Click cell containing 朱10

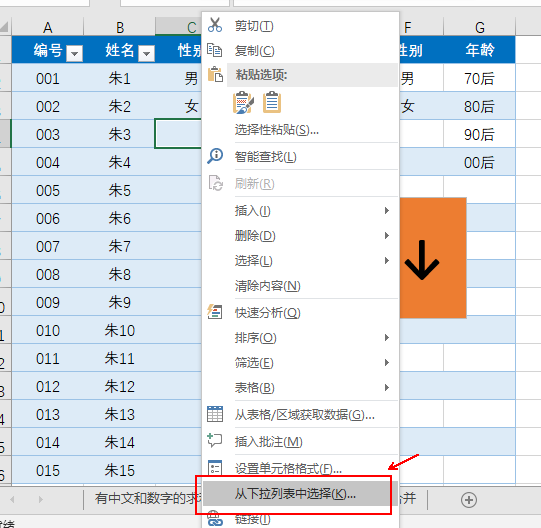119,330
